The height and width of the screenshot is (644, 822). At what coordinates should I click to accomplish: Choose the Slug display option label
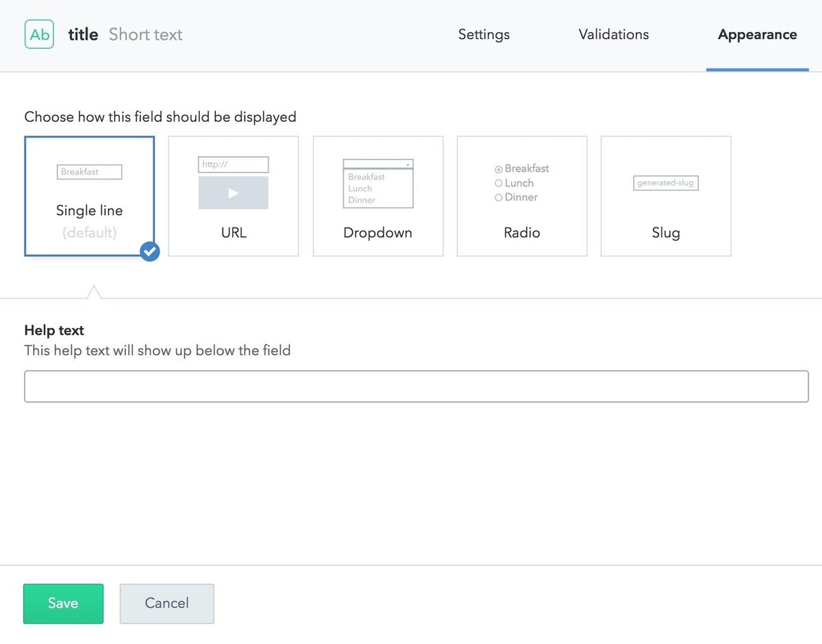pos(666,233)
